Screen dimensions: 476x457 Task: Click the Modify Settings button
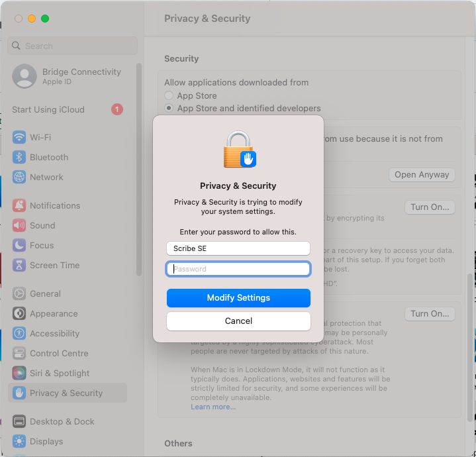coord(238,298)
